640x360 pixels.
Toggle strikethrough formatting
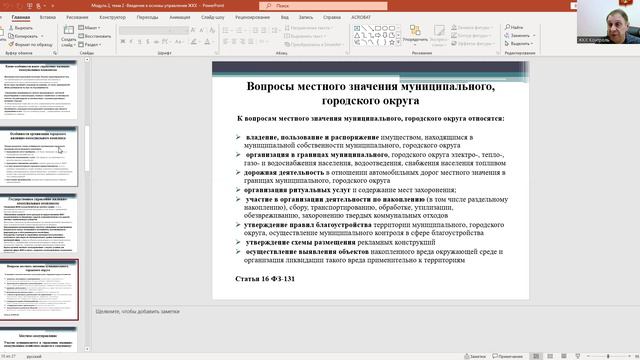pos(156,42)
